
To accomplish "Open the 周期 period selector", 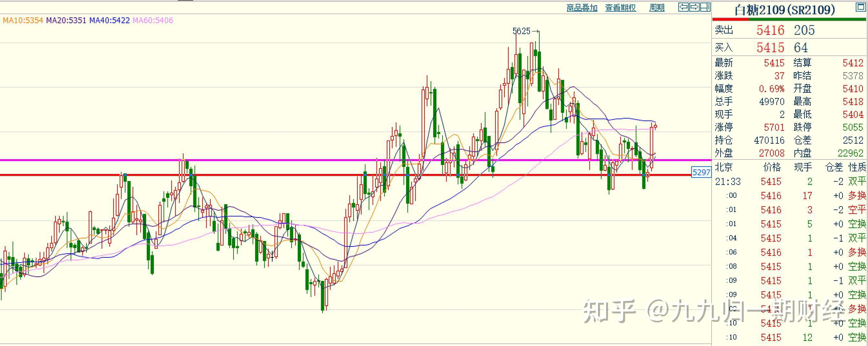I will click(x=657, y=8).
